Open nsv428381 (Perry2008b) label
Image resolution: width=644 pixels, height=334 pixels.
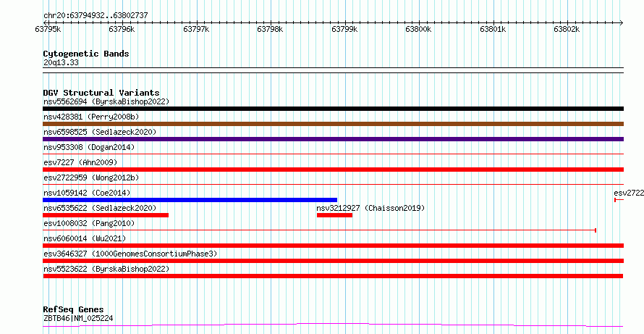91,117
